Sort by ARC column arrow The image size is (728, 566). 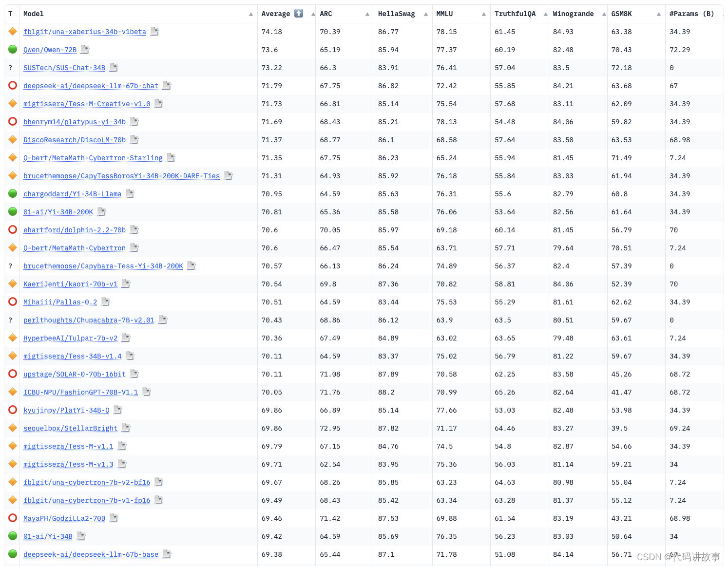pyautogui.click(x=367, y=14)
